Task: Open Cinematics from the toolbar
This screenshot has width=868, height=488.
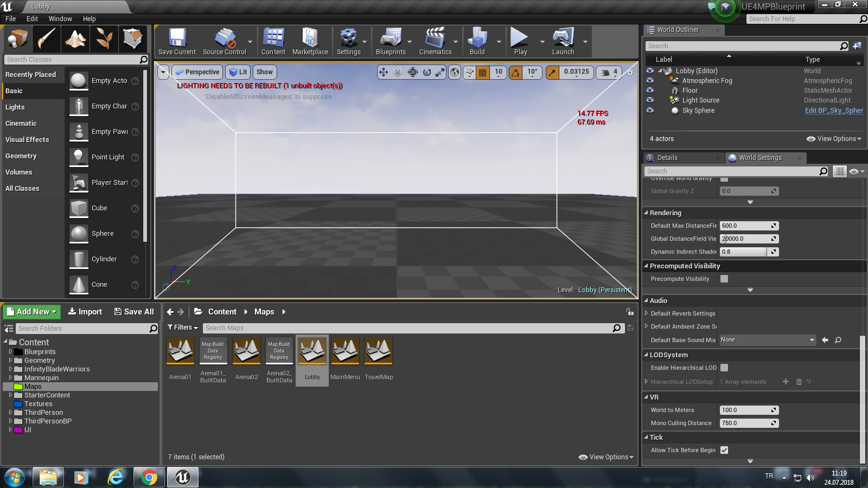Action: click(x=435, y=42)
